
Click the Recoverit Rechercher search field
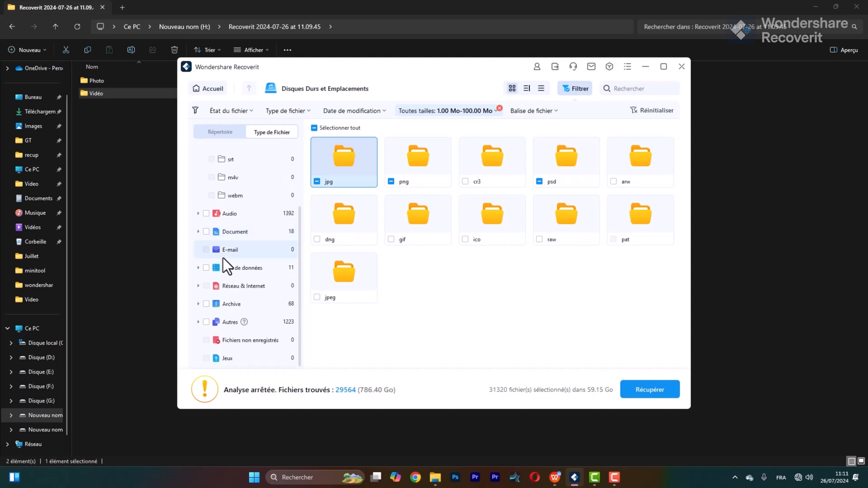(x=640, y=88)
